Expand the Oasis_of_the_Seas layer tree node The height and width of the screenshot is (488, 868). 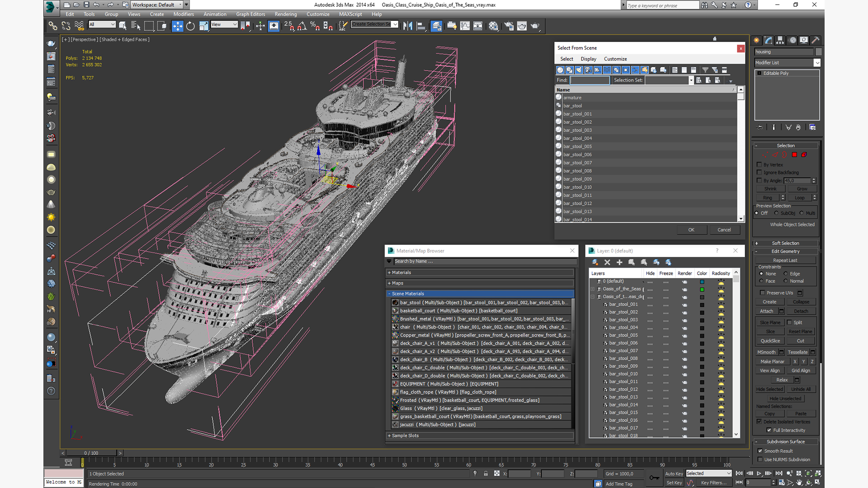(x=593, y=289)
